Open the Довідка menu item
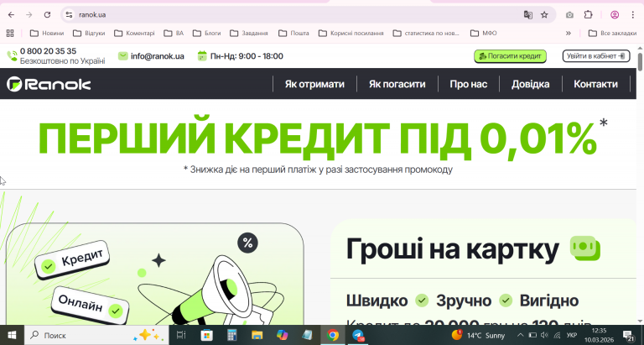This screenshot has height=345, width=644. 530,84
